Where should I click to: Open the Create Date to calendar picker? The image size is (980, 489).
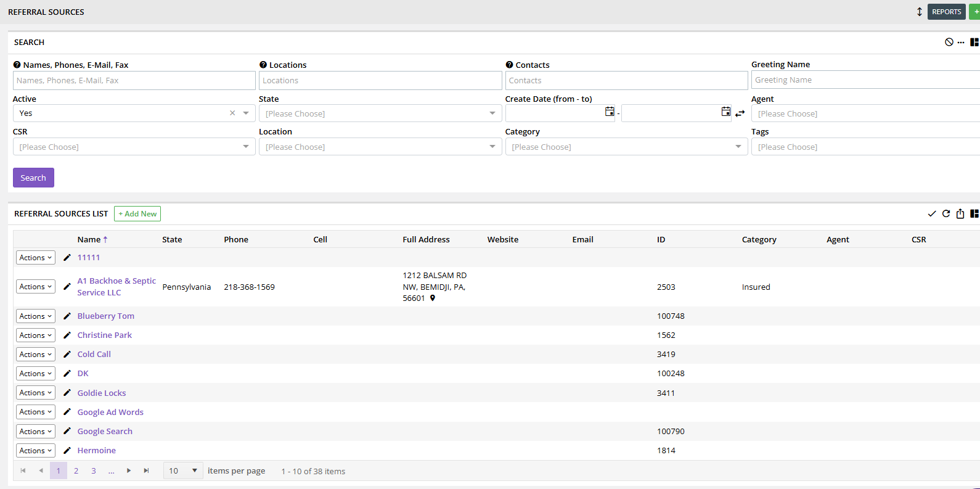[726, 112]
